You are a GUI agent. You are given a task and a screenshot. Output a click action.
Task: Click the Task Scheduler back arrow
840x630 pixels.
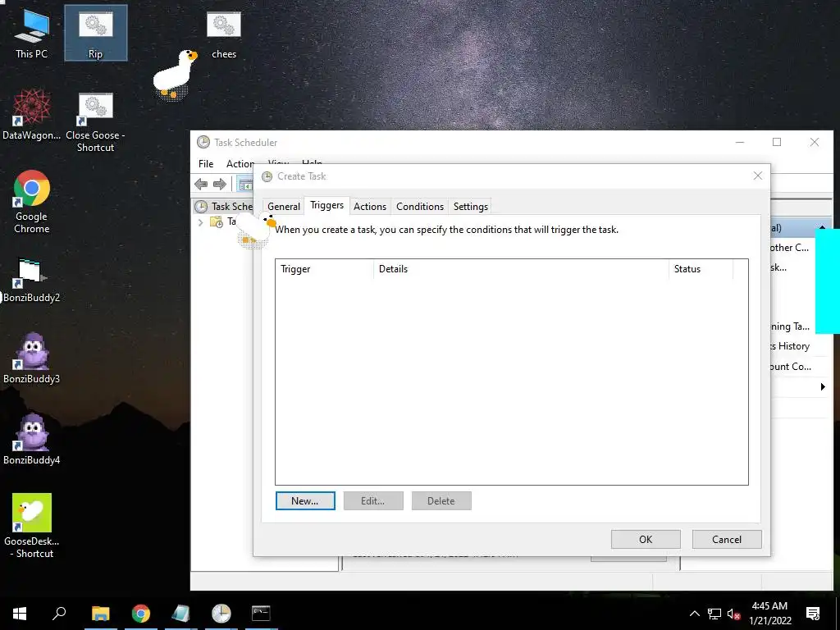pos(201,185)
